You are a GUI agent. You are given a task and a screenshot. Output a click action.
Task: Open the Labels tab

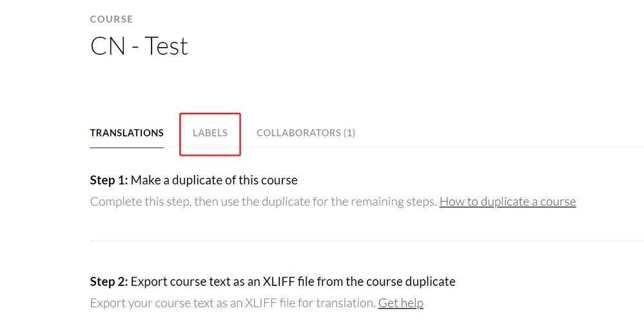pos(210,133)
